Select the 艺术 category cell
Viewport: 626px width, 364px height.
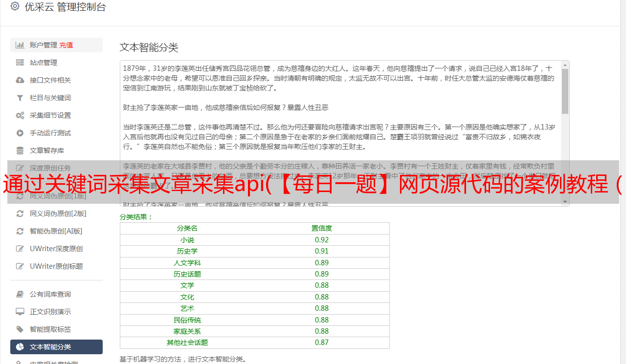tap(187, 308)
